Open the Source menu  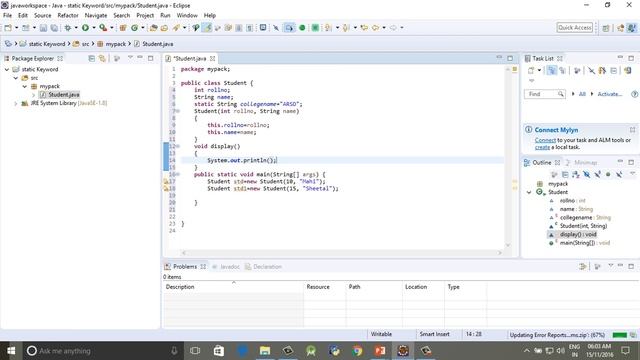[x=42, y=15]
